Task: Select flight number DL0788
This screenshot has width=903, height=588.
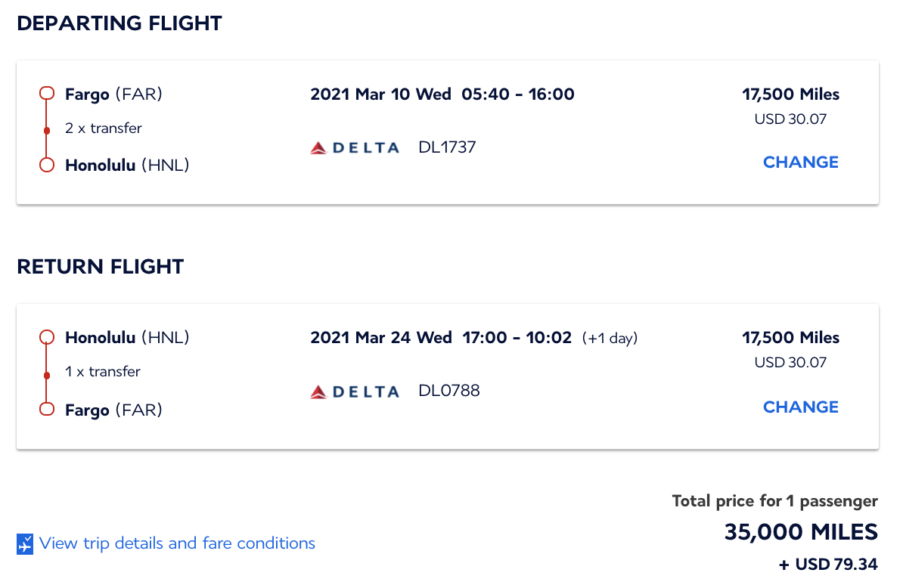Action: click(x=448, y=390)
